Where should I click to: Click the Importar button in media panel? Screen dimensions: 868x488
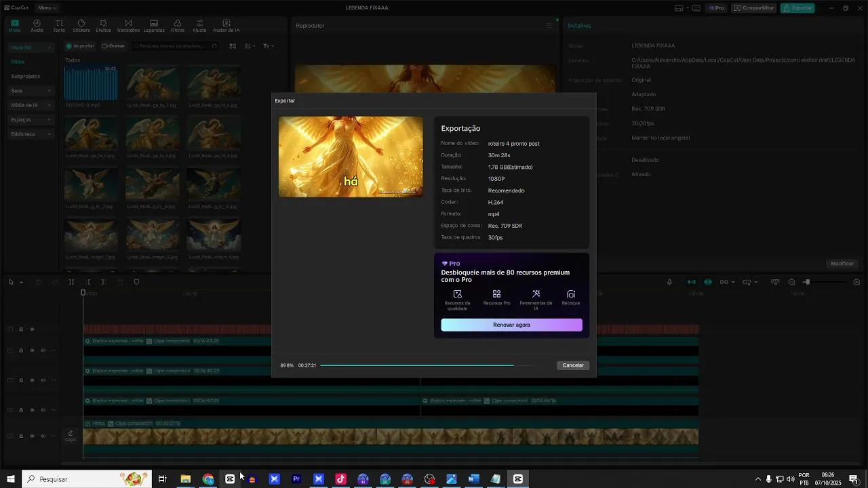(80, 46)
